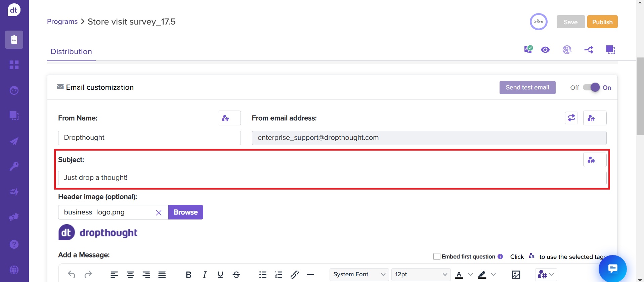This screenshot has height=282, width=644.
Task: Open the share icon in the top toolbar
Action: pos(589,50)
